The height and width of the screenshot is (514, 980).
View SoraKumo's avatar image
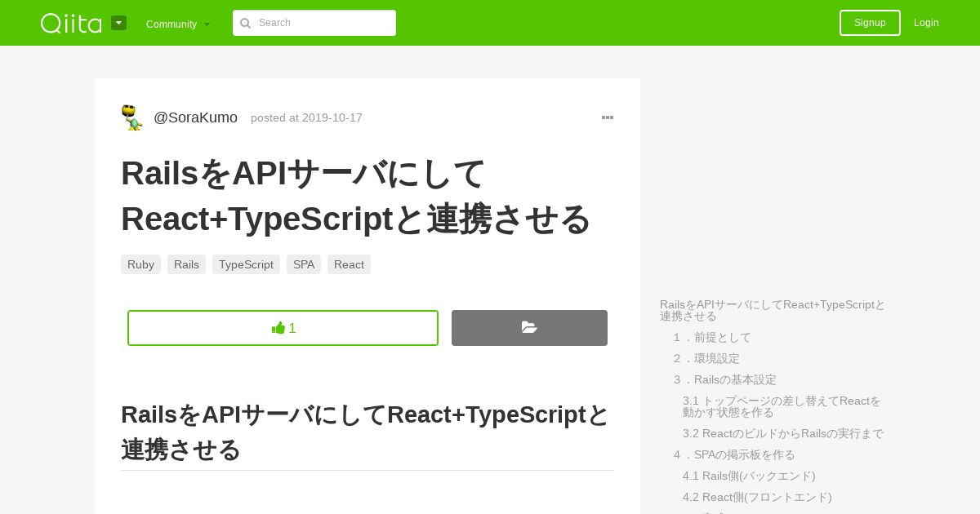click(132, 117)
